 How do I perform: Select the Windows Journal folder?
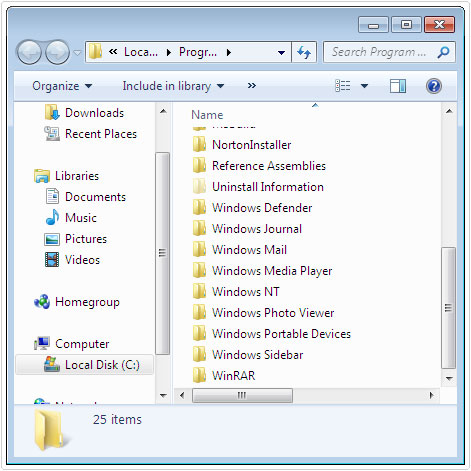point(247,229)
